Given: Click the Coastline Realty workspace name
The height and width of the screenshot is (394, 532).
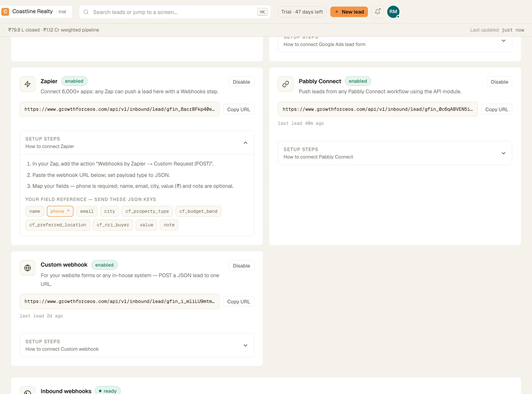Looking at the screenshot, I should point(32,11).
